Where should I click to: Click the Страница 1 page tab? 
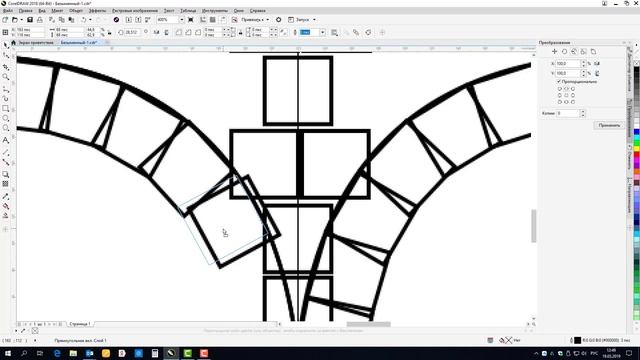(80, 324)
